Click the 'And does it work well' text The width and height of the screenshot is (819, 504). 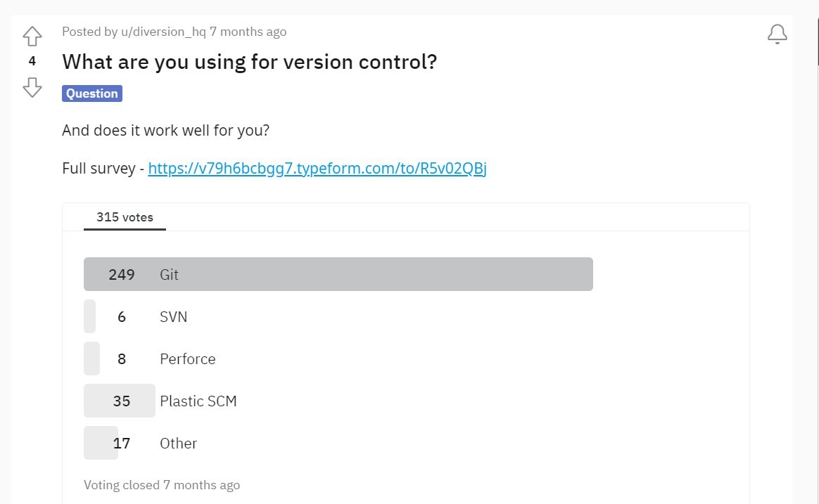[x=165, y=131]
